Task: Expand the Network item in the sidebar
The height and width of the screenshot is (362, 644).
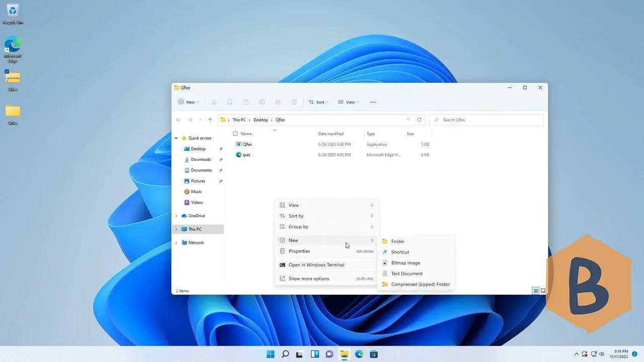Action: point(176,242)
